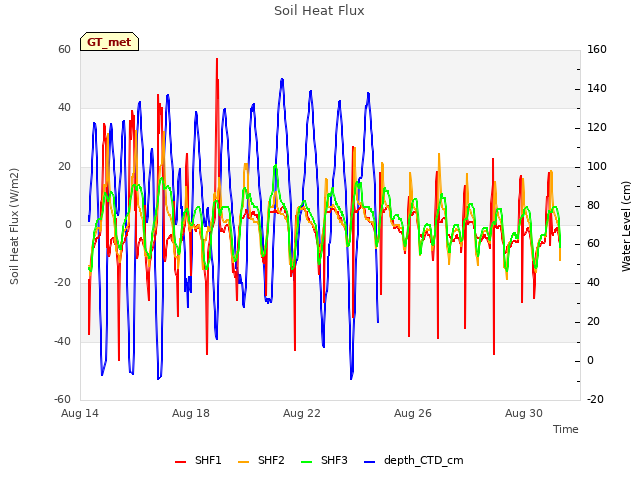Screen dimensions: 640x480
Task: Click the green SHF3 legend color marker
Action: pyautogui.click(x=307, y=462)
